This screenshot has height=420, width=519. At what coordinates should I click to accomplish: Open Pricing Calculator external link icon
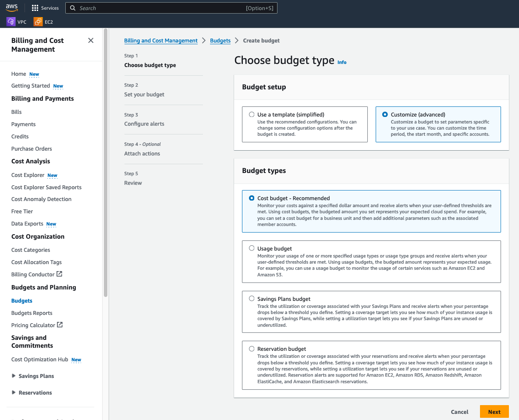(60, 325)
